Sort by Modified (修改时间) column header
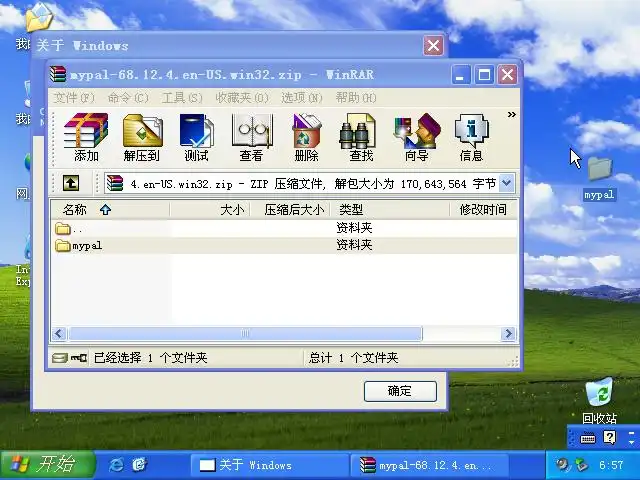The height and width of the screenshot is (480, 640). pyautogui.click(x=483, y=210)
